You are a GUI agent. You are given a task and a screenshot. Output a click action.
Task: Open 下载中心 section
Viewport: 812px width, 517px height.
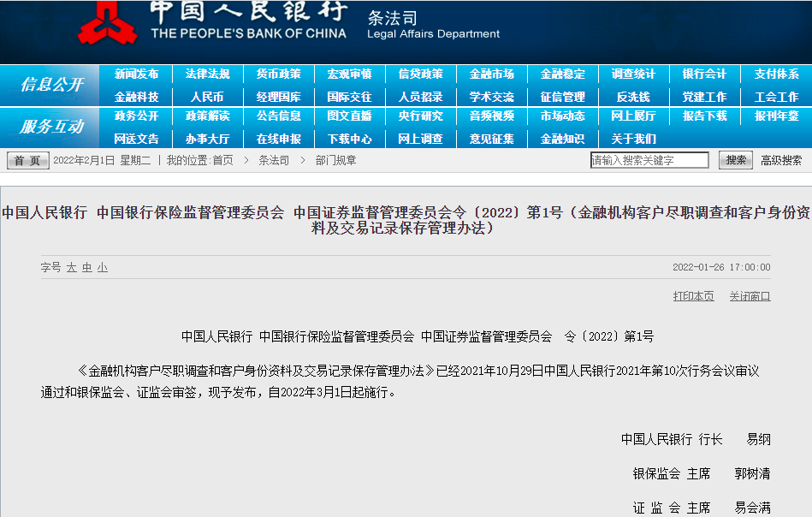coord(350,139)
